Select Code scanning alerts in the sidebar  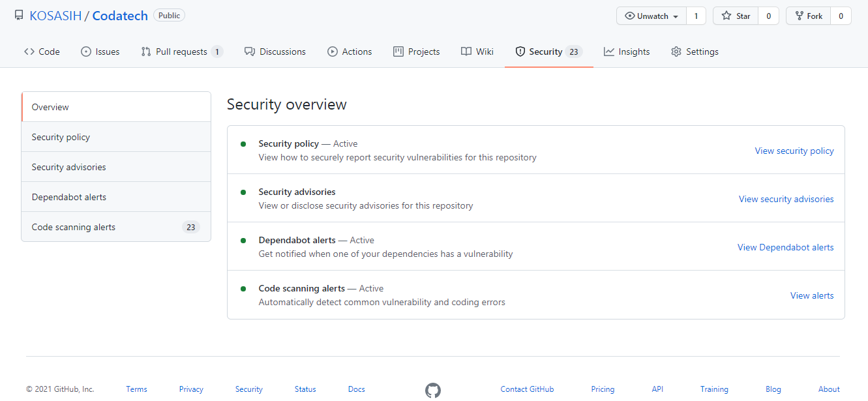click(x=116, y=227)
